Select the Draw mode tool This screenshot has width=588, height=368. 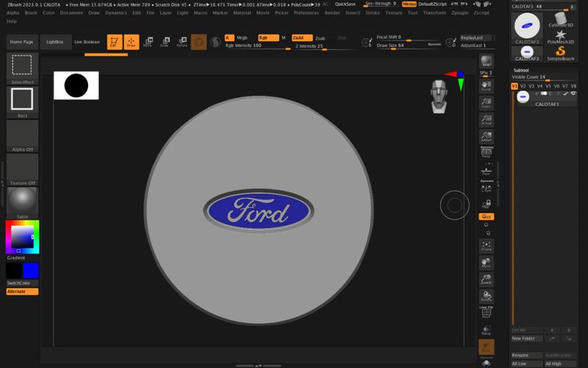coord(131,42)
